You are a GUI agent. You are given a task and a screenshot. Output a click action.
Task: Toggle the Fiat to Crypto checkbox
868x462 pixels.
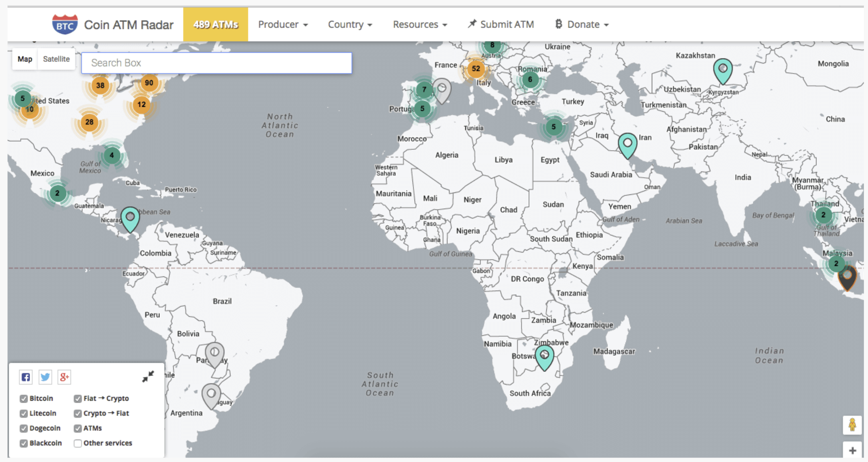78,399
